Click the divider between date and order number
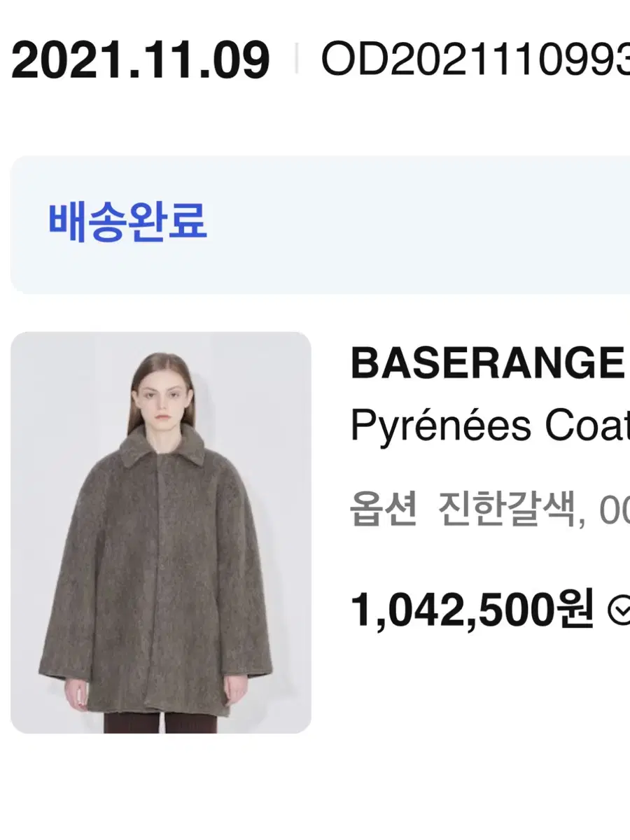This screenshot has height=840, width=630. pyautogui.click(x=296, y=59)
